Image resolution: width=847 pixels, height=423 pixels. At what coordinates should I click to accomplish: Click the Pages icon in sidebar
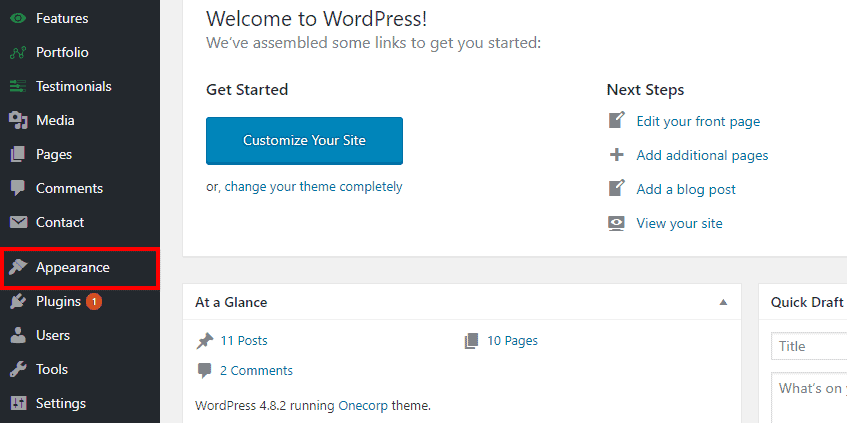click(18, 154)
